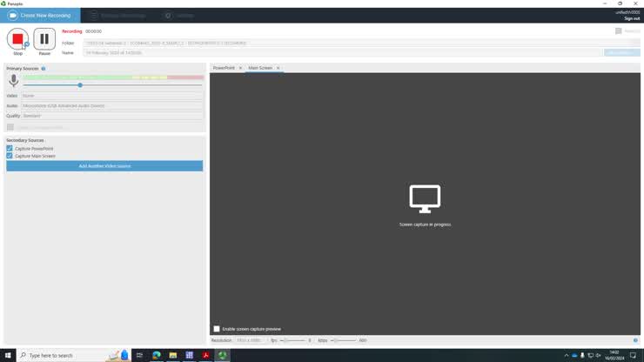Adjust the microphone volume slider

pos(80,85)
